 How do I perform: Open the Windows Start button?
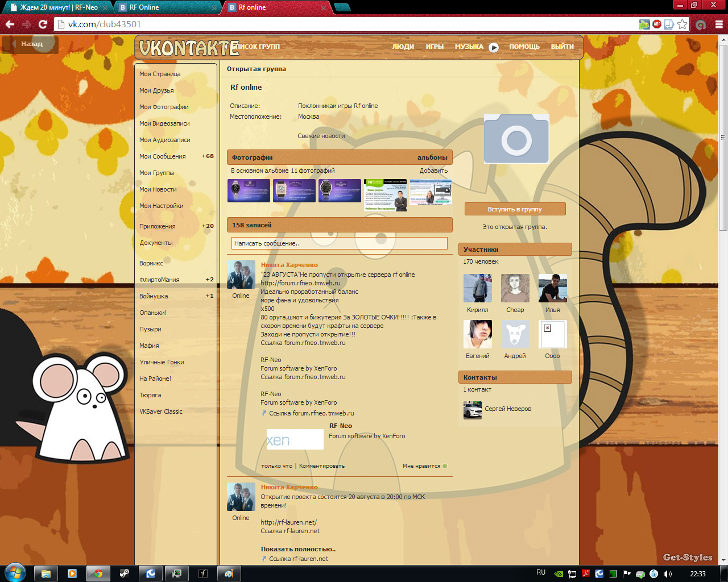(x=15, y=573)
